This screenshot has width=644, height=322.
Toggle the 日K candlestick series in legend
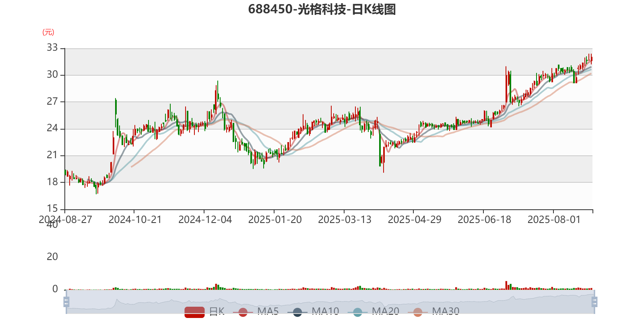(x=204, y=312)
